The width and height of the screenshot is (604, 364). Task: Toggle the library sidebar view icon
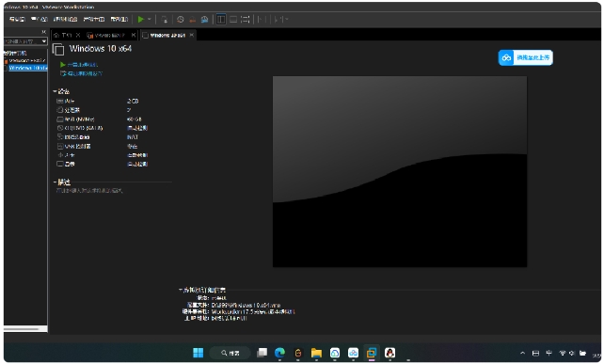tap(221, 19)
